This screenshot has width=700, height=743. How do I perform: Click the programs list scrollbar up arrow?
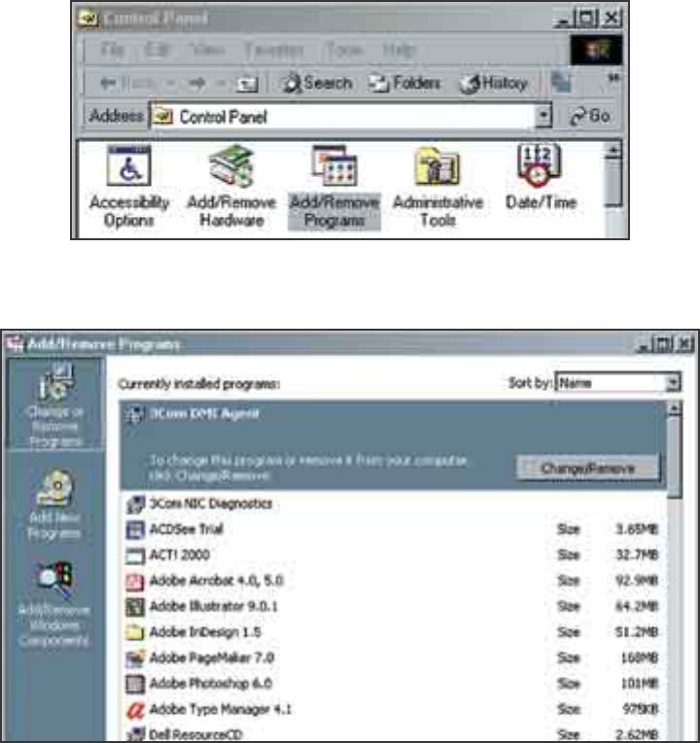click(x=675, y=408)
